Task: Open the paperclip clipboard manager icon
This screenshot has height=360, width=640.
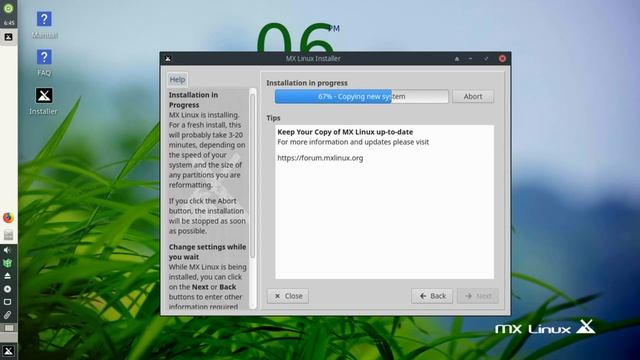Action: tap(7, 315)
